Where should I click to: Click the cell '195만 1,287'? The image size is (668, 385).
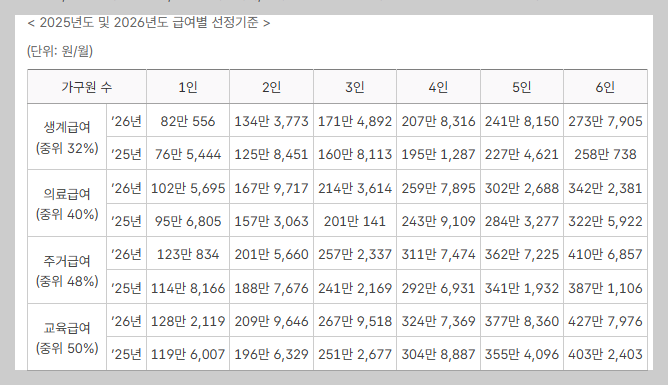[438, 154]
